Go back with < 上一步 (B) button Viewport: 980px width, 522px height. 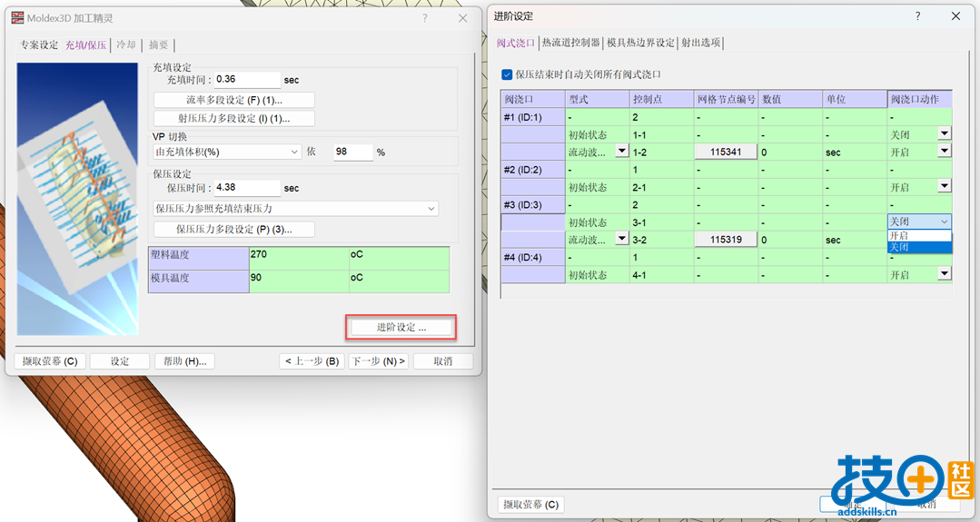(312, 361)
